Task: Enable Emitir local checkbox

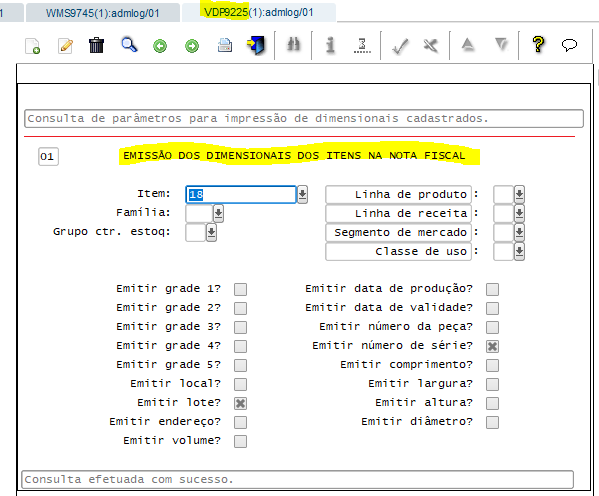Action: (240, 384)
